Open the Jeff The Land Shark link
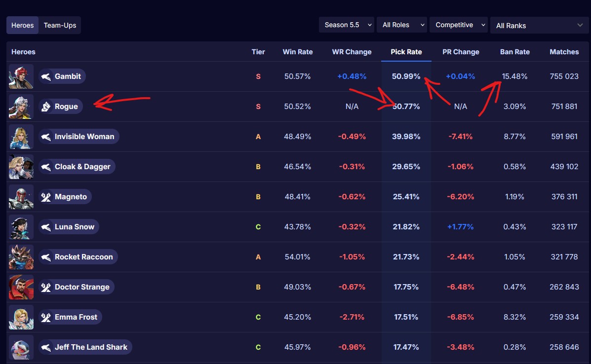Image resolution: width=591 pixels, height=364 pixels. (91, 347)
